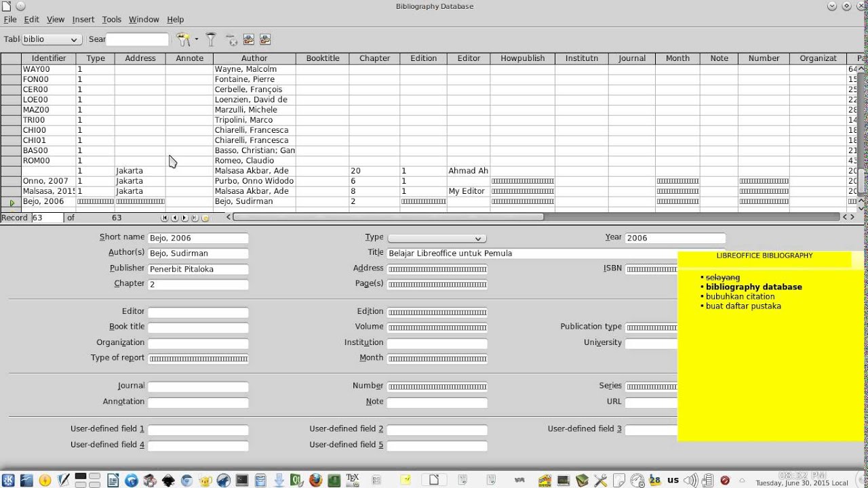Open the KDE application launcher in taskbar
Screen dimensions: 868x488
click(8, 481)
